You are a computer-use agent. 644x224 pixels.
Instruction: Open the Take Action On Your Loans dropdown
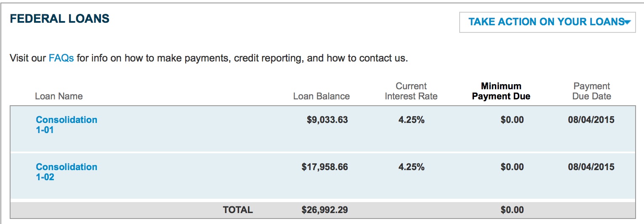[546, 22]
